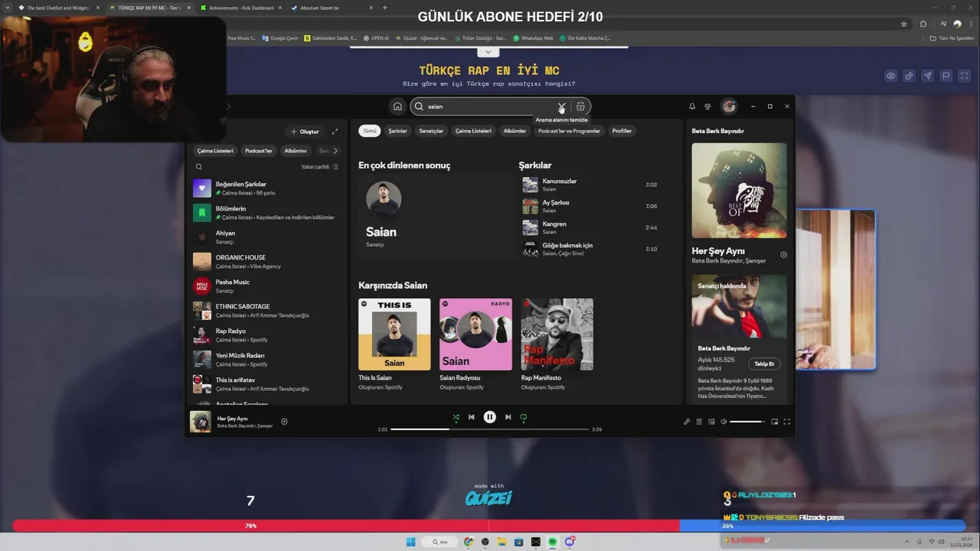Open Windows Start menu
The width and height of the screenshot is (980, 551).
[x=410, y=542]
